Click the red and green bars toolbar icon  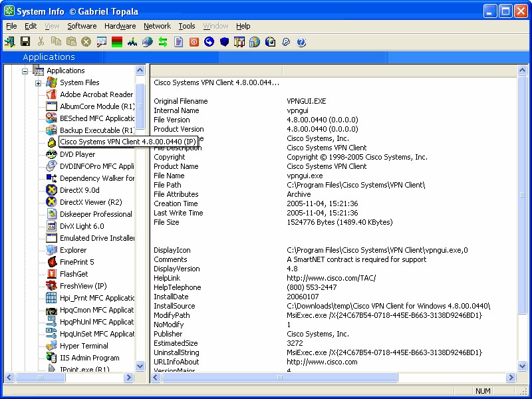(116, 42)
